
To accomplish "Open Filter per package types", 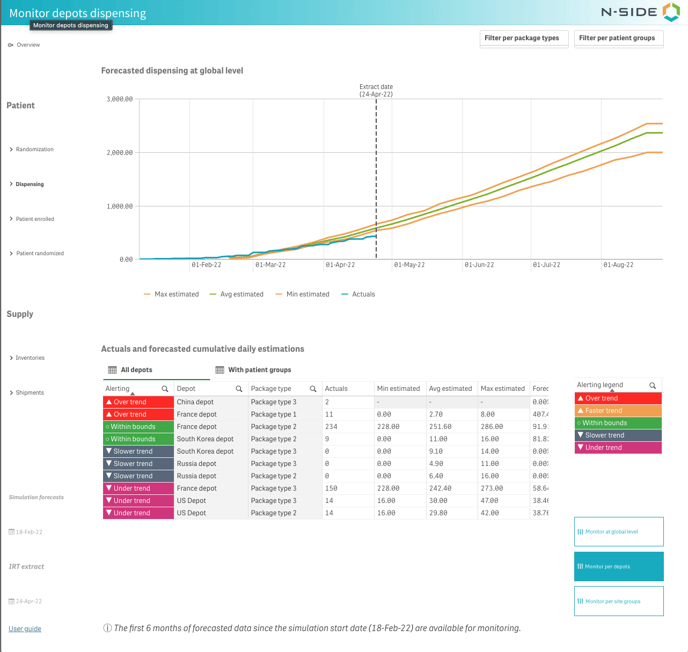I will [x=524, y=38].
